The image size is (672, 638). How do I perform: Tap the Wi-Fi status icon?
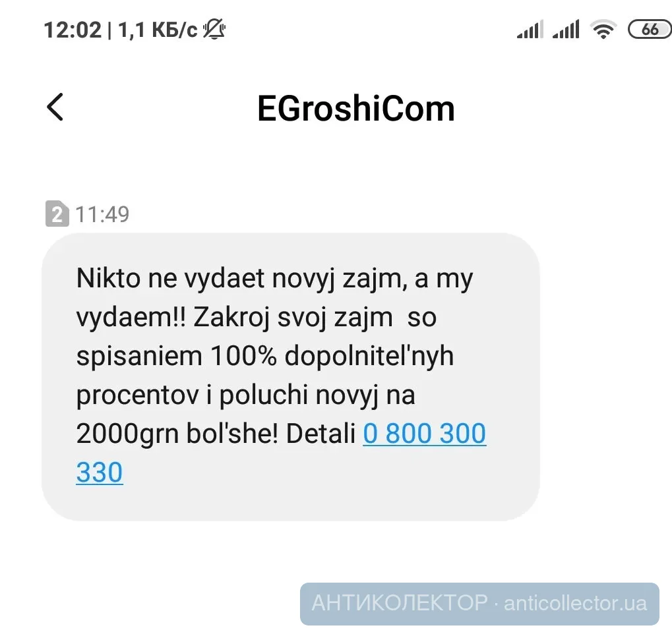coord(603,30)
